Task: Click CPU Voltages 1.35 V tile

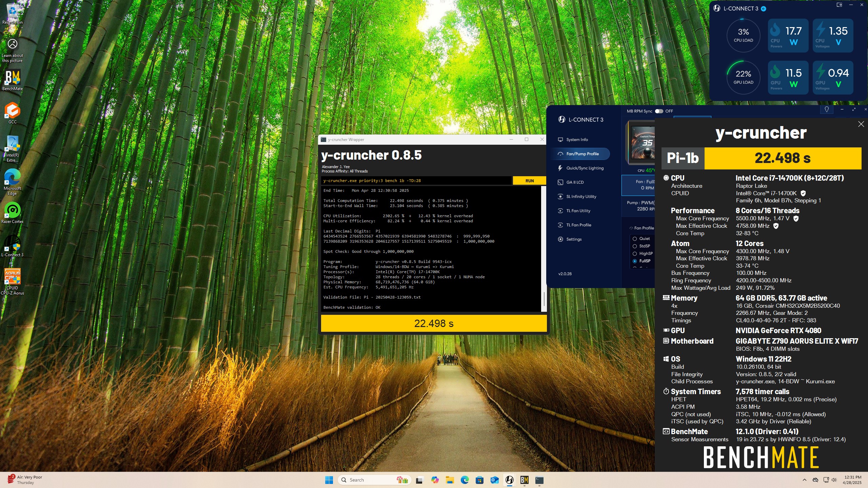Action: click(x=833, y=36)
